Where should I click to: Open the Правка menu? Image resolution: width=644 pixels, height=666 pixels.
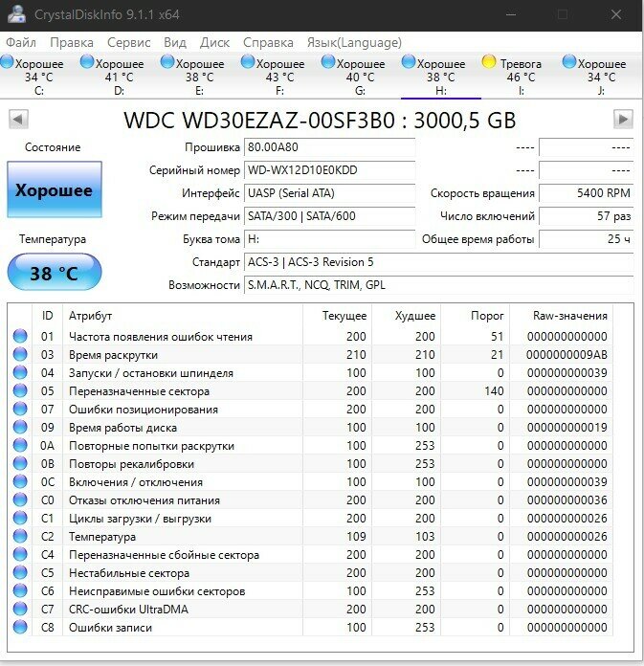click(x=72, y=42)
